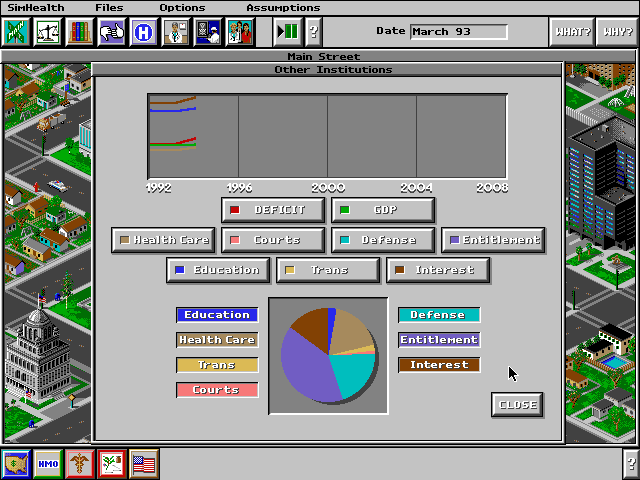Open the Files menu

point(109,7)
